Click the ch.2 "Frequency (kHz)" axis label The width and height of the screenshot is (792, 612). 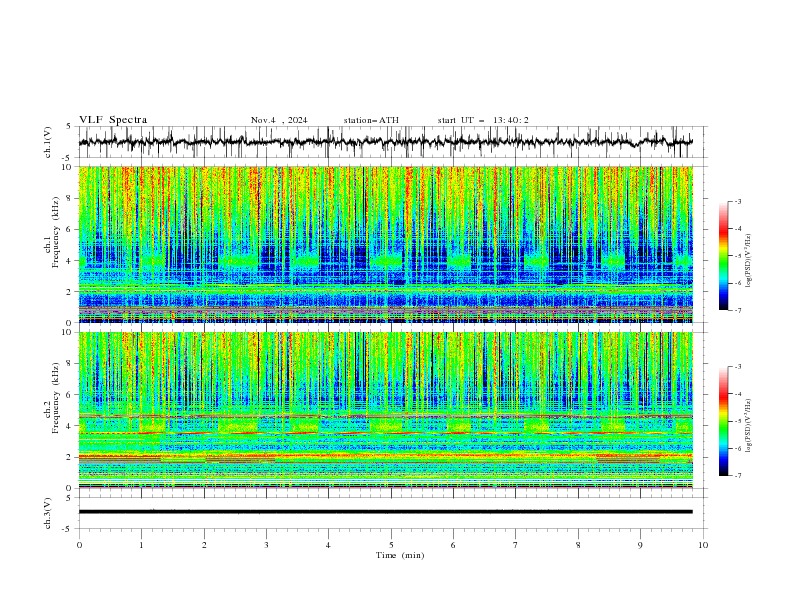pyautogui.click(x=56, y=397)
